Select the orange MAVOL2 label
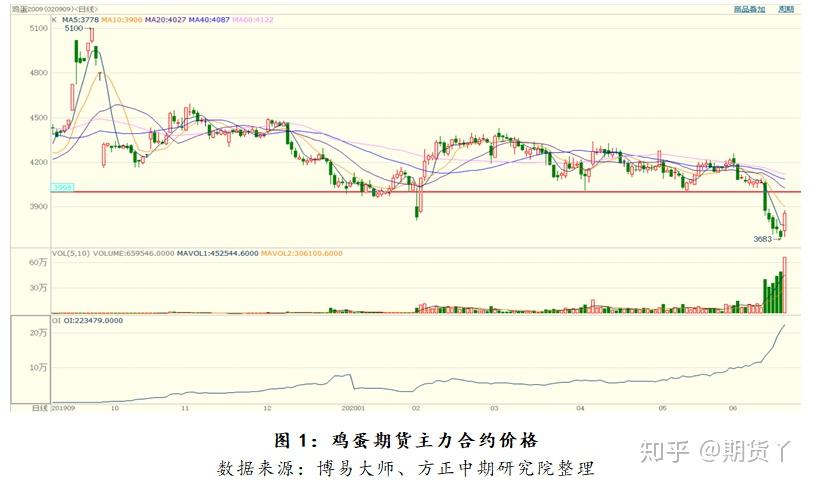This screenshot has width=814, height=484. point(302,253)
